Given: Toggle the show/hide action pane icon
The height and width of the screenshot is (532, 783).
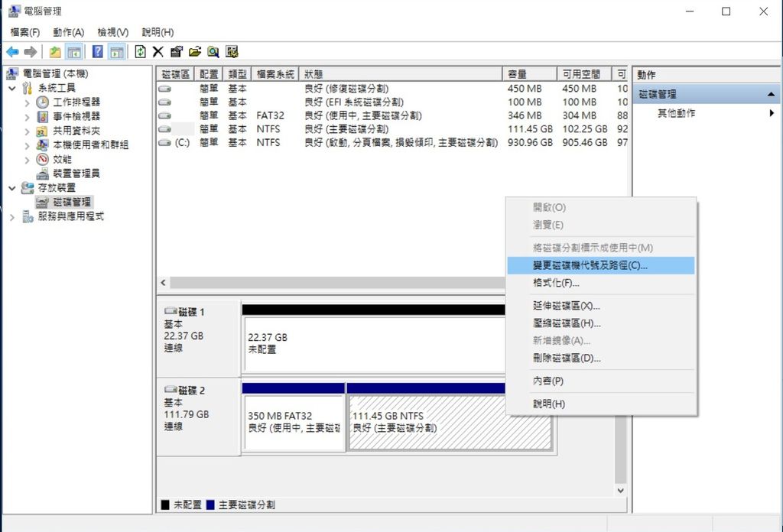Looking at the screenshot, I should [x=117, y=51].
